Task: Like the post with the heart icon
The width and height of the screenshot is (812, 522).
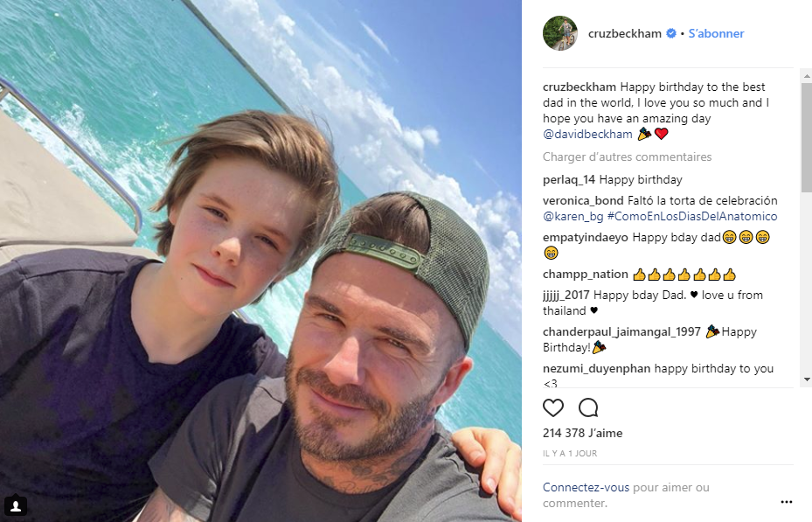Action: pos(553,408)
